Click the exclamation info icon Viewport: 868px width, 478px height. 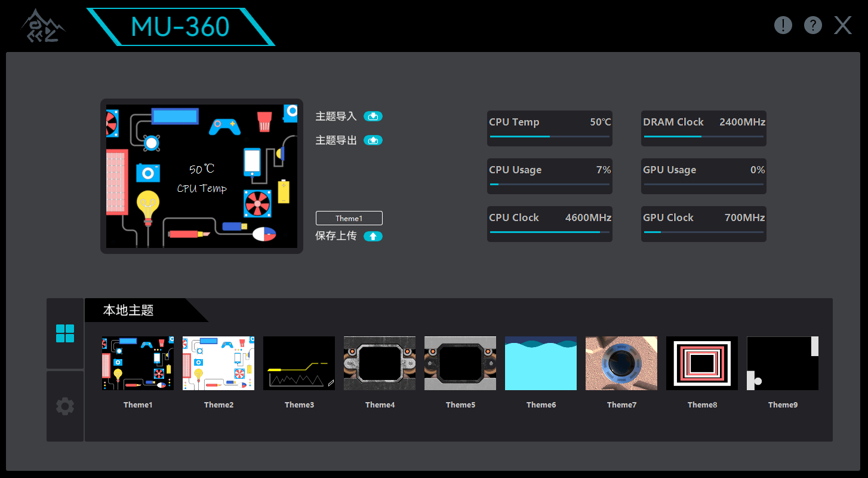(x=783, y=25)
